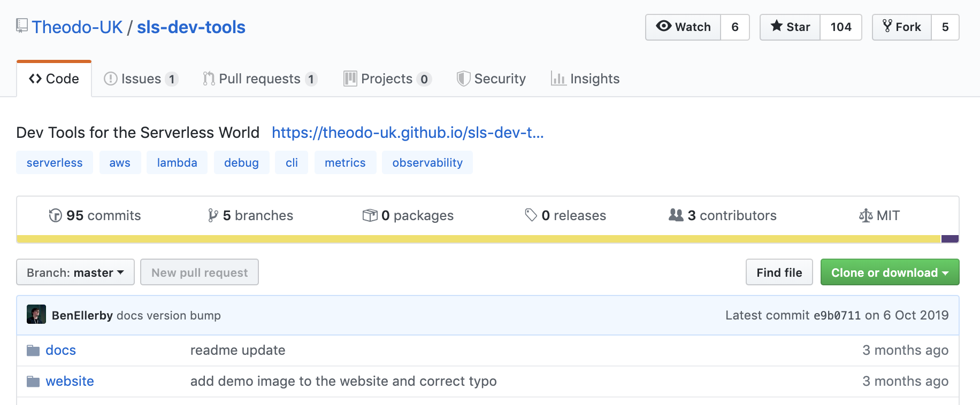980x405 pixels.
Task: Open latest commit hash e9b0711
Action: pos(837,315)
